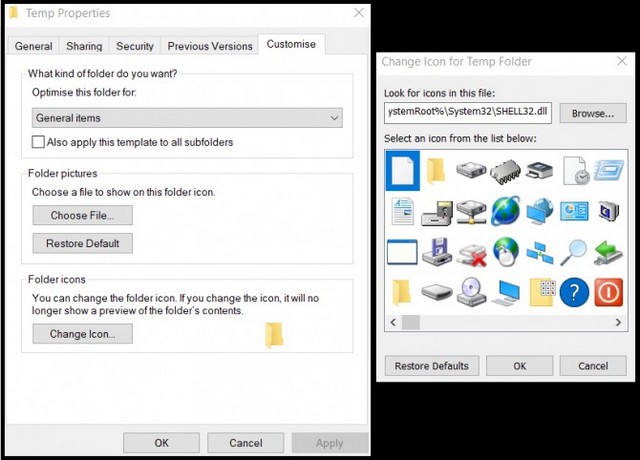Click the Choose File... button
Image resolution: width=640 pixels, height=460 pixels.
(x=82, y=215)
